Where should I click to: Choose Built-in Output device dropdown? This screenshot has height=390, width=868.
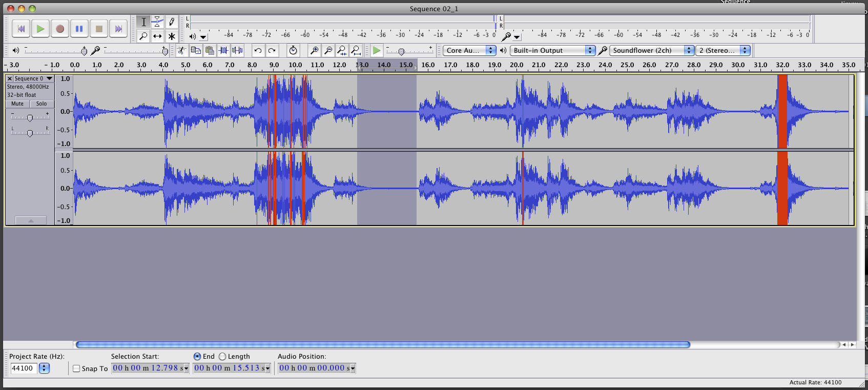coord(553,50)
